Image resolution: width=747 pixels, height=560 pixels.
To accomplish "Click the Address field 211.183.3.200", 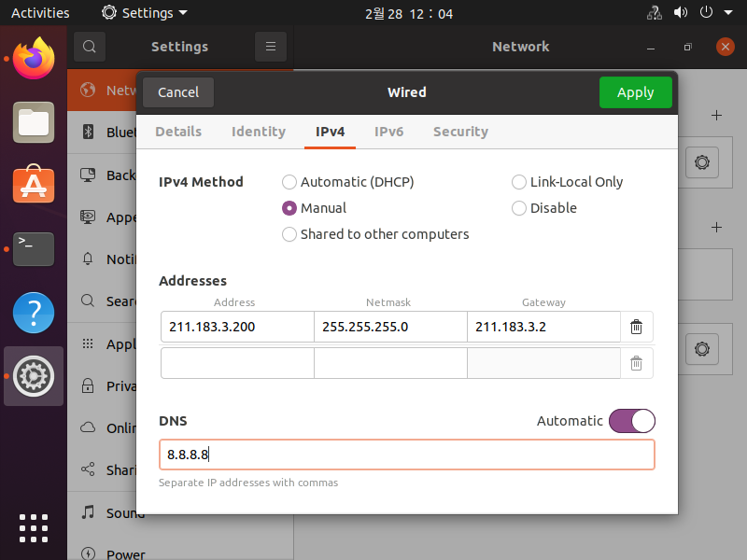I will (237, 327).
